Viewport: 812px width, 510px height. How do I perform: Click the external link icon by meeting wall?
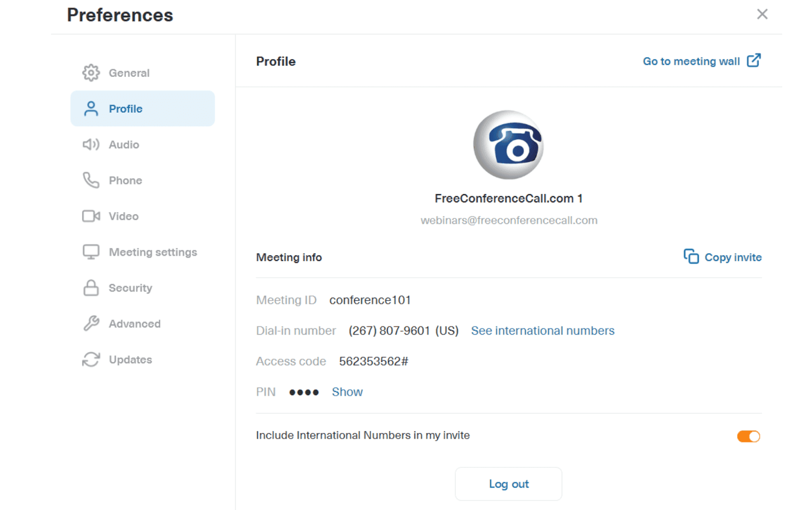[754, 60]
